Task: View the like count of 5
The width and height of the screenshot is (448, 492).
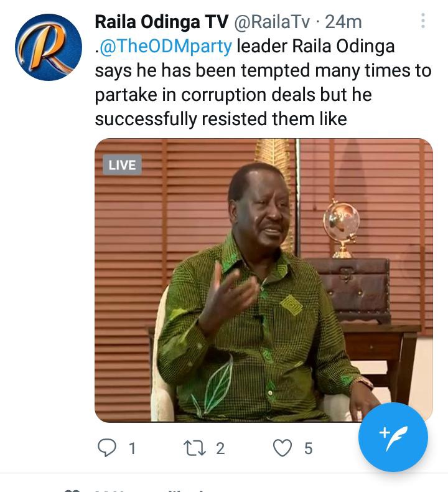Action: click(308, 448)
